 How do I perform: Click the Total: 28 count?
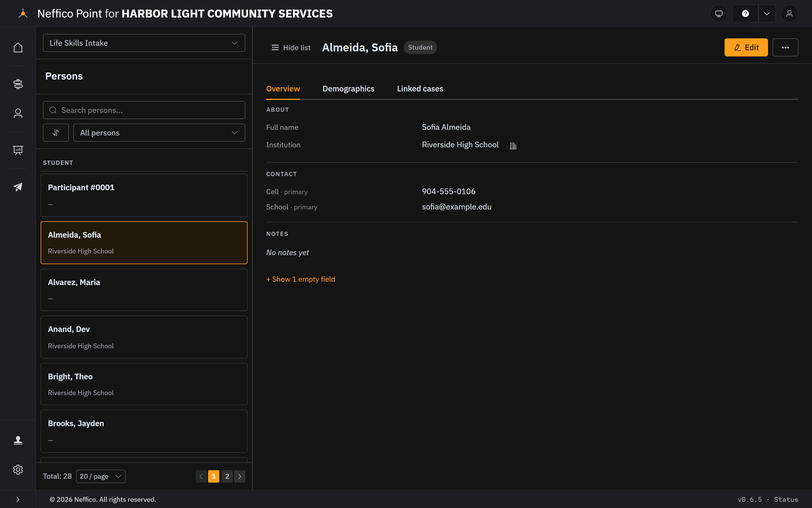pos(57,476)
